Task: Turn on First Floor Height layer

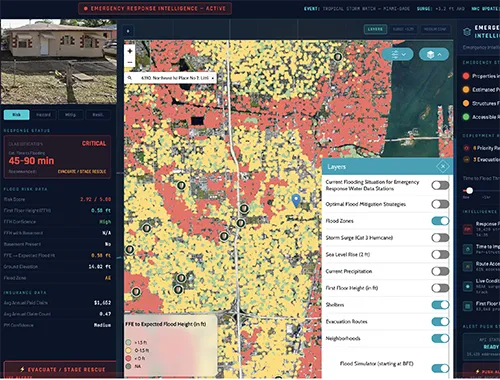Action: 440,288
